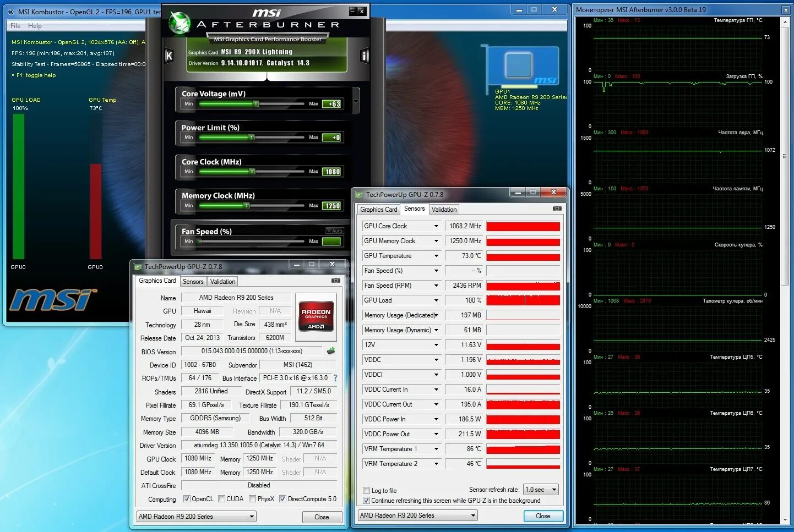Viewport: 794px width, 532px height.
Task: Click the Power Limit slider handle
Action: click(x=252, y=138)
